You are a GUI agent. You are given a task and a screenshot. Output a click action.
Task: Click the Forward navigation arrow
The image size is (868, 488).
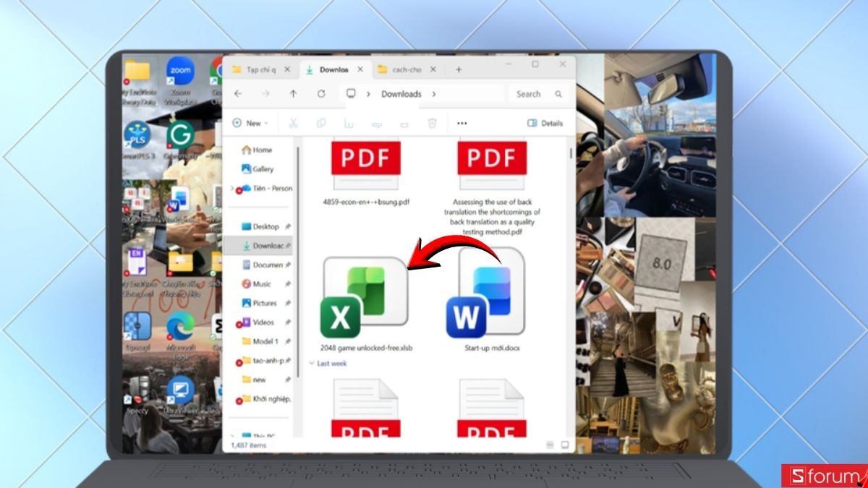pyautogui.click(x=265, y=94)
